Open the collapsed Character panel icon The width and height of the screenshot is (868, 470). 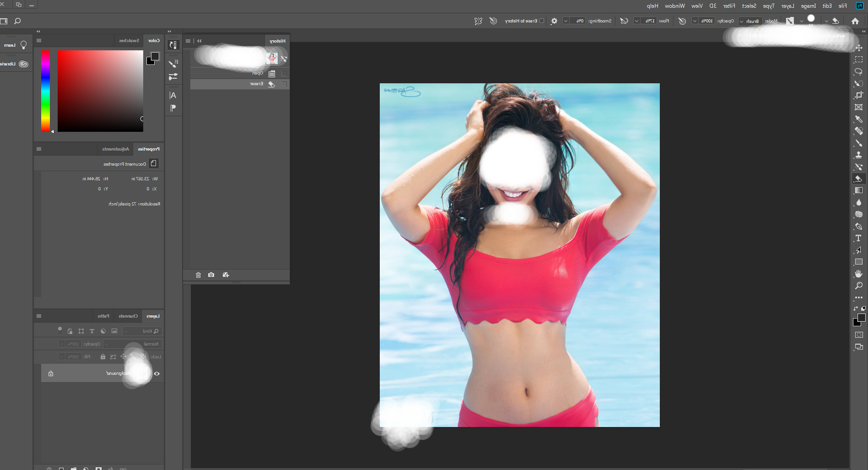point(173,95)
